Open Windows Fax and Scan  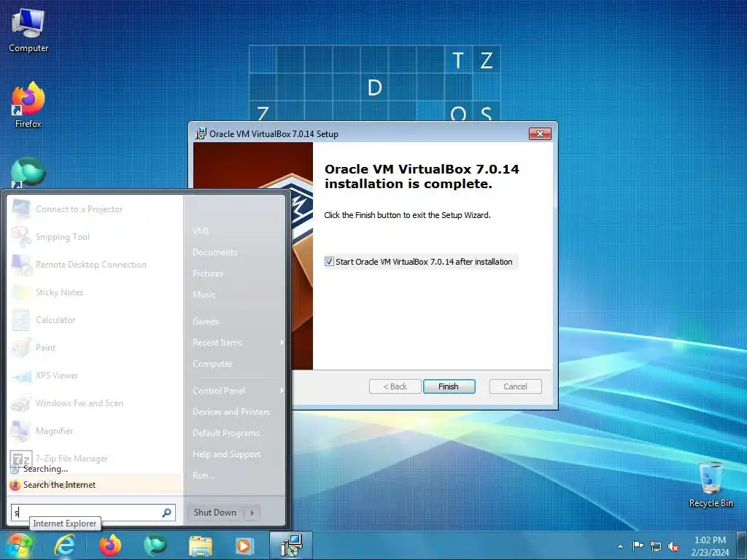point(96,402)
